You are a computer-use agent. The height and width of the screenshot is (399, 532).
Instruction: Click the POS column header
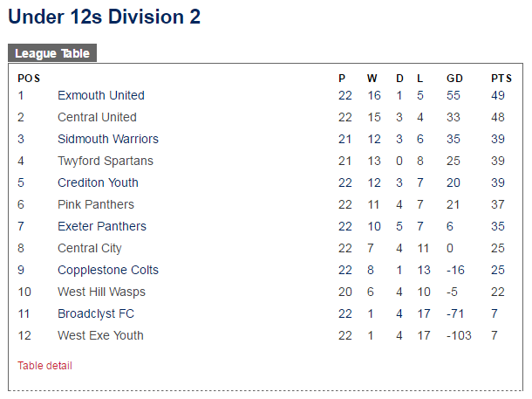tap(29, 79)
